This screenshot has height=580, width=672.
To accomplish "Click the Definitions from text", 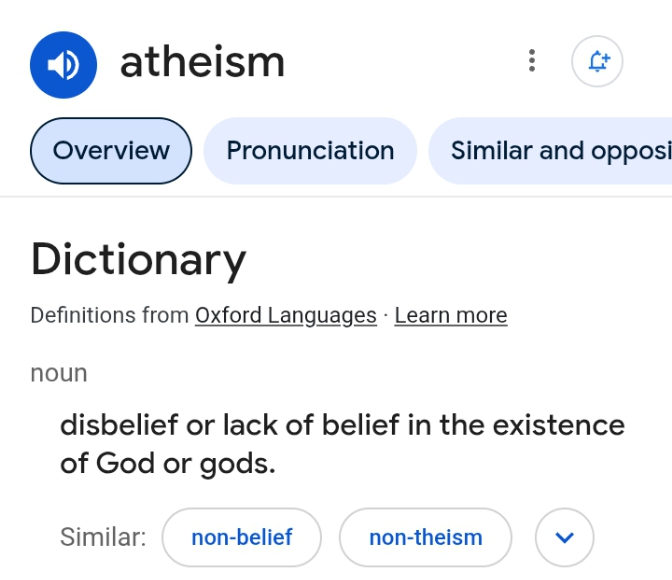I will [110, 316].
